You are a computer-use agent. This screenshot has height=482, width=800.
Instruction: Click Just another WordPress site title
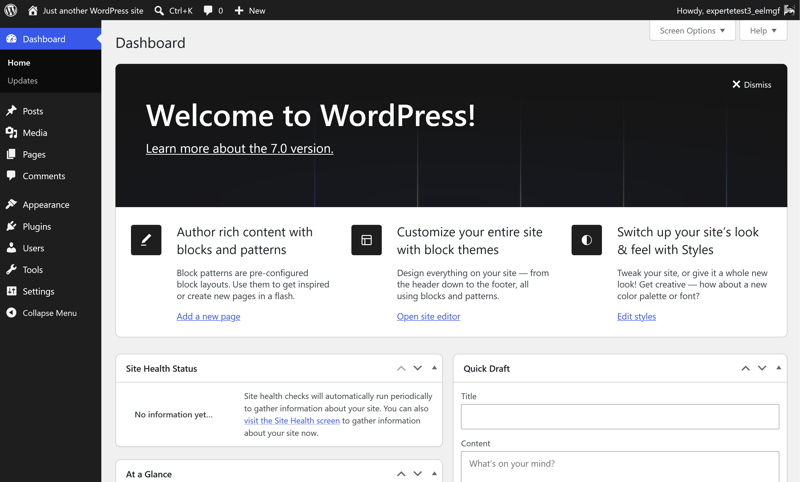tap(93, 10)
